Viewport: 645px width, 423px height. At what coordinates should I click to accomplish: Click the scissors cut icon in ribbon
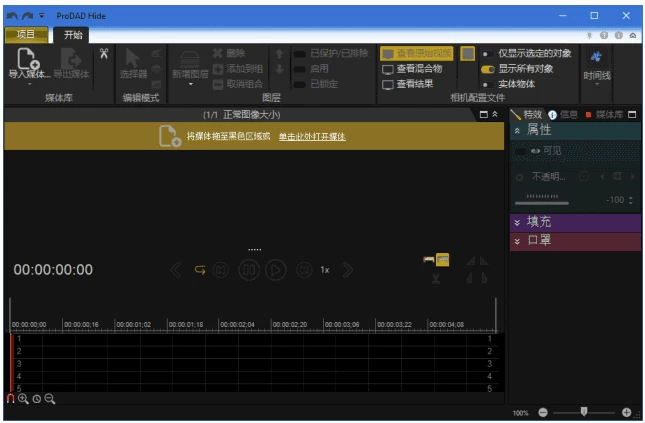click(103, 53)
